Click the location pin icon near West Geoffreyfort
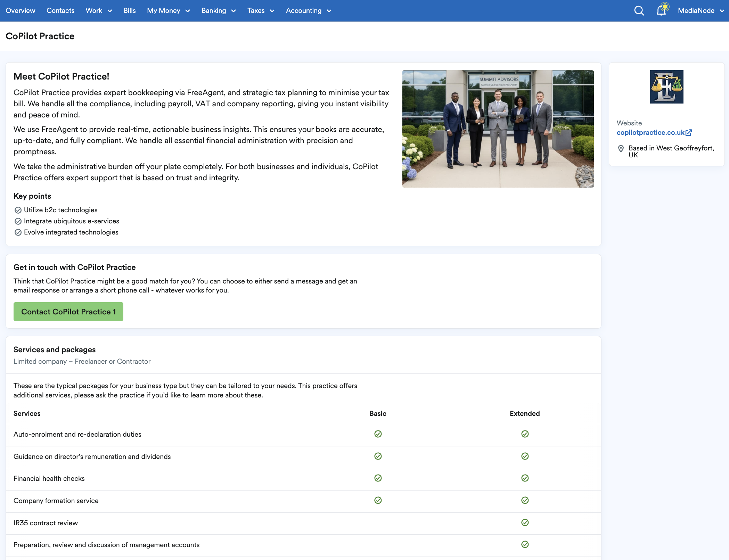Screen dimensions: 729x560 621,149
